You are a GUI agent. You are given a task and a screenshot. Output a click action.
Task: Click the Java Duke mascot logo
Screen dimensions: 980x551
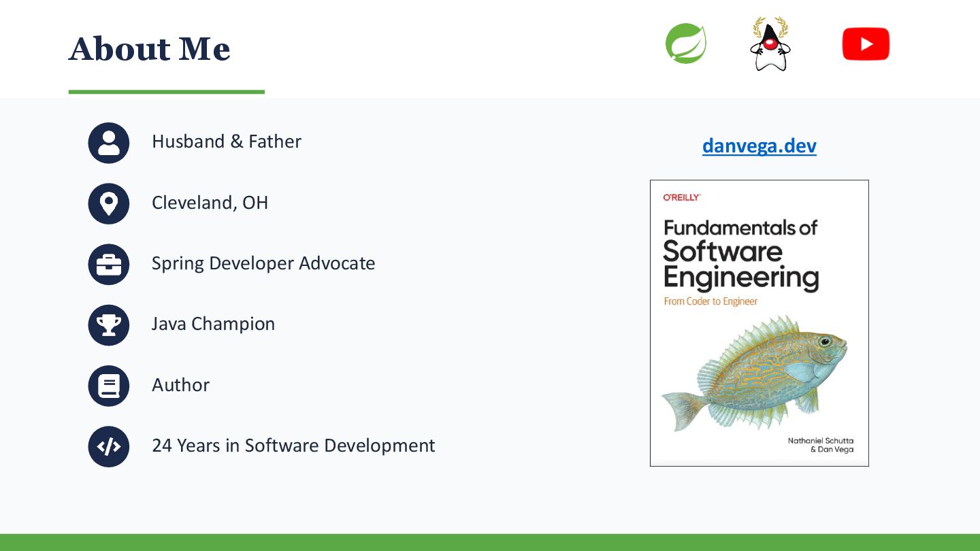[x=770, y=44]
